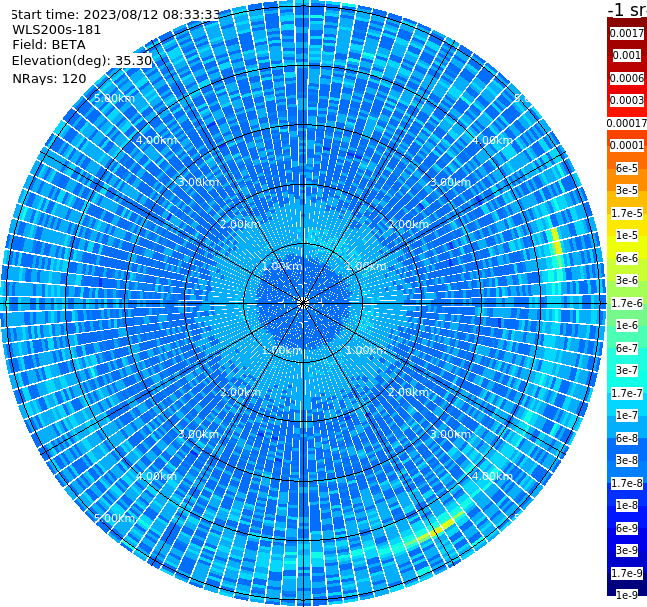Select the 0.001 colorbar tick label

coord(627,55)
